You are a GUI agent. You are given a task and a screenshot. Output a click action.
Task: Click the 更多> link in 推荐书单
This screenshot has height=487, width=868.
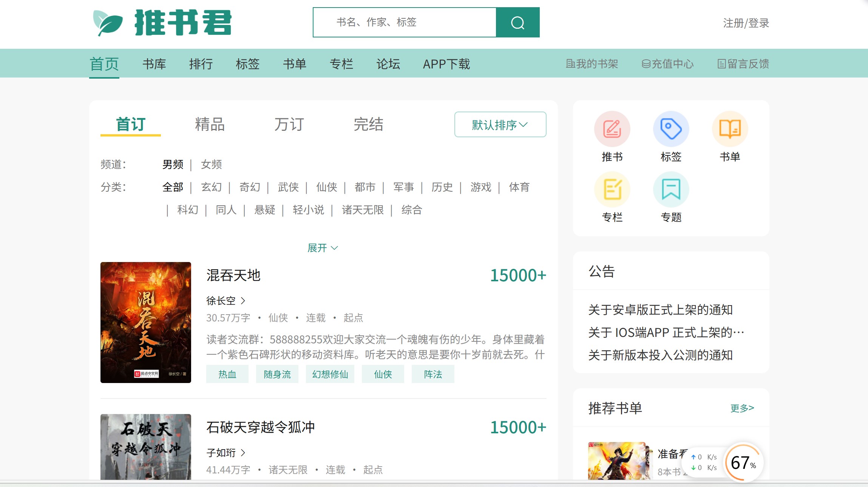pos(741,408)
